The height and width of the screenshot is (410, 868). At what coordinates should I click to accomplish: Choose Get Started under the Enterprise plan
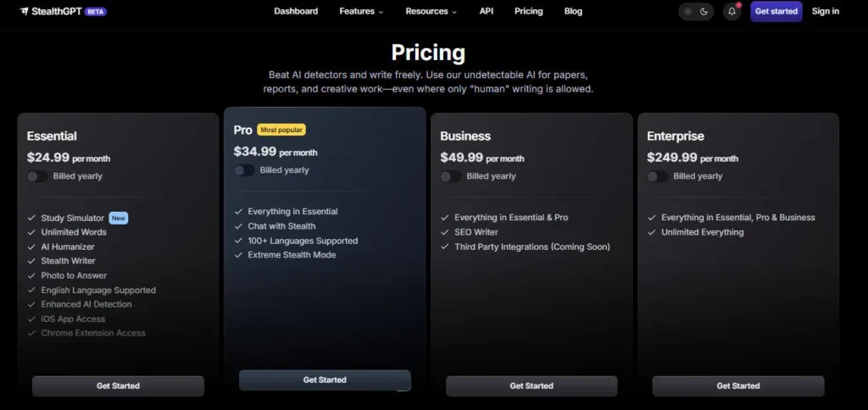pos(737,386)
